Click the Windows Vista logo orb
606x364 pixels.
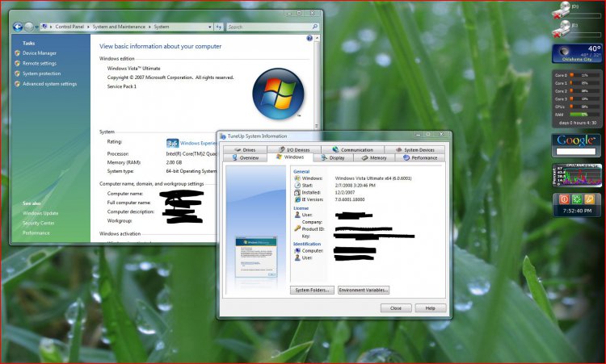(x=278, y=94)
